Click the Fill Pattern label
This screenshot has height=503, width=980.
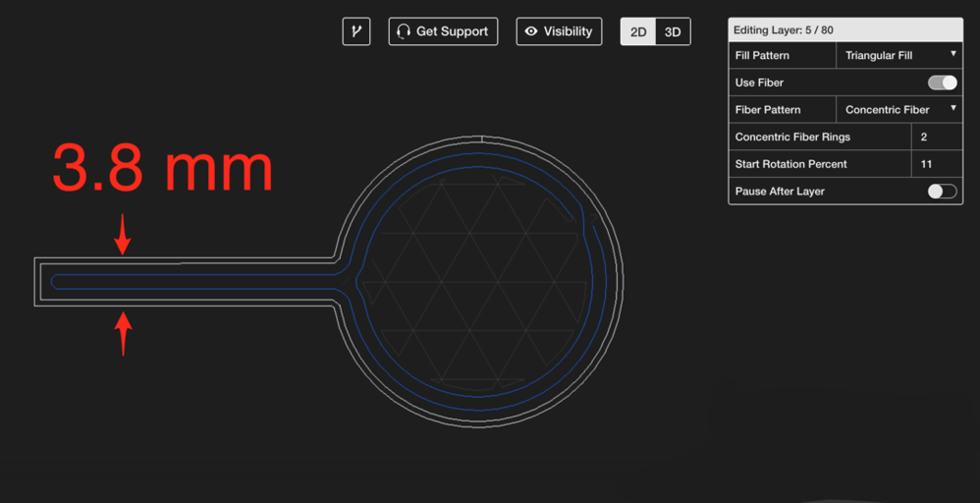[x=762, y=56]
